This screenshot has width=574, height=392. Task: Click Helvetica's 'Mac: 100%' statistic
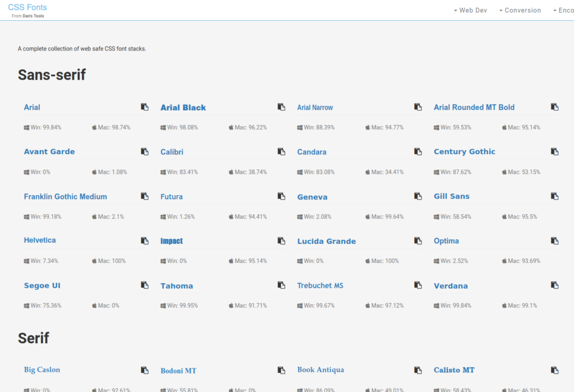click(109, 261)
